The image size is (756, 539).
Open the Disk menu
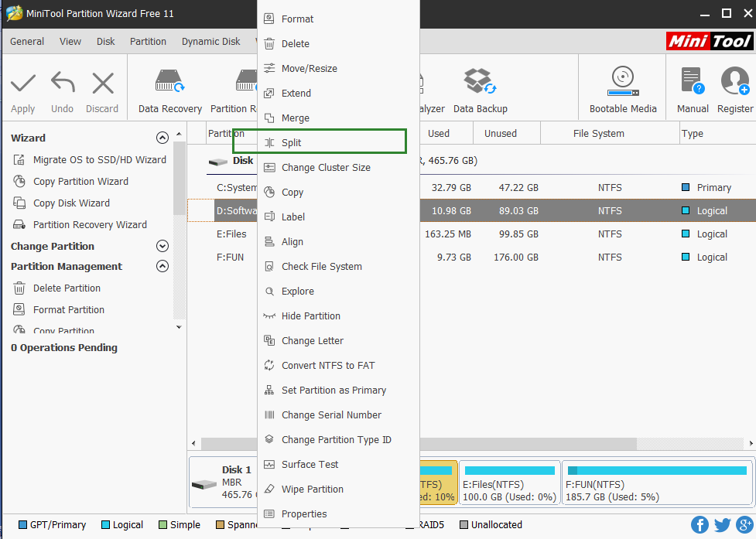105,42
